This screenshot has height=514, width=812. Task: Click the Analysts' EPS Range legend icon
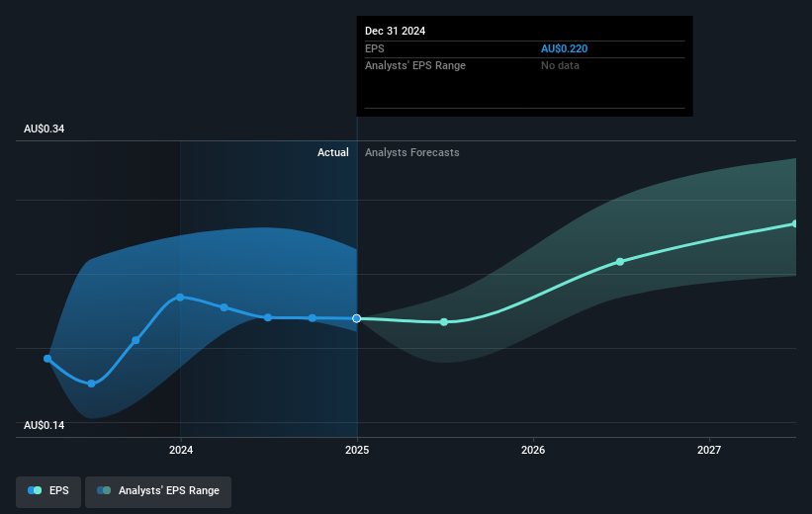click(x=104, y=490)
